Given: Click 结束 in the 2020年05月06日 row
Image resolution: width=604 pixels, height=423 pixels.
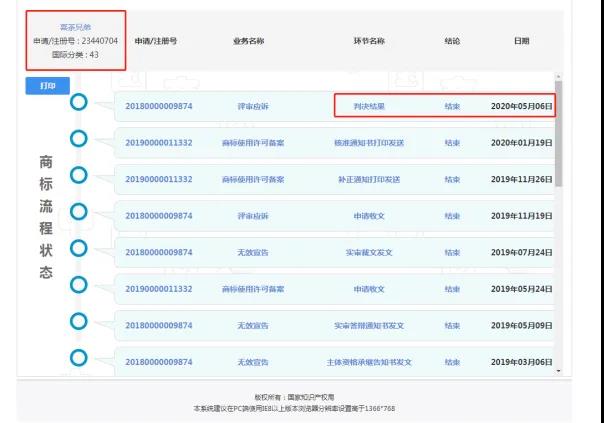Looking at the screenshot, I should coord(452,106).
